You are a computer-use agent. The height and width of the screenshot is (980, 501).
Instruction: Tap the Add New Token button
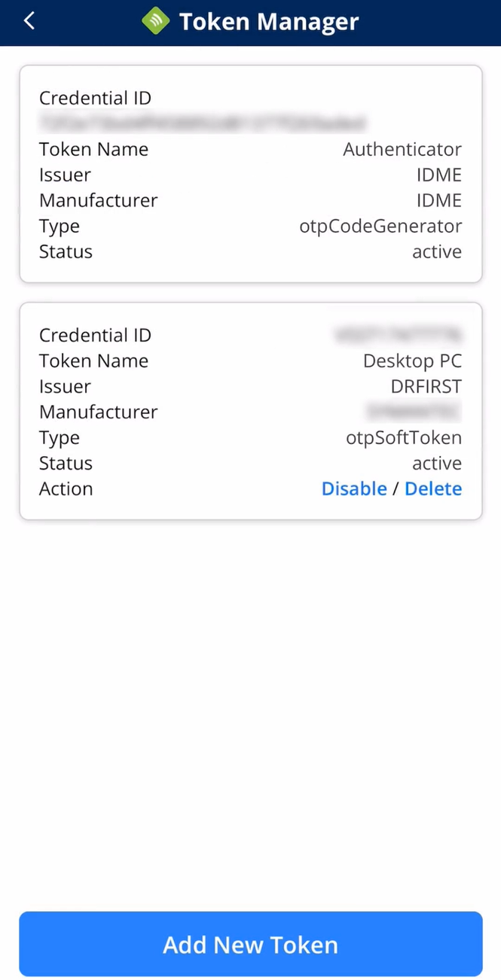point(250,944)
